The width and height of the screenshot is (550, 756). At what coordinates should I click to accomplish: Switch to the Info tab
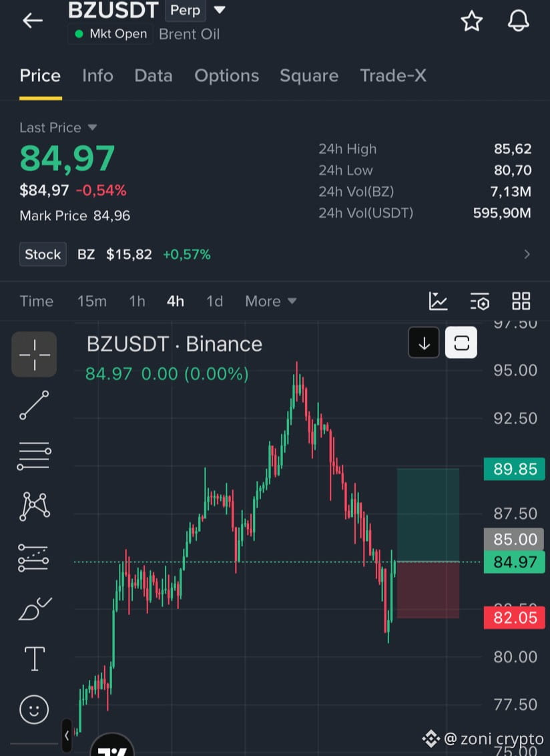coord(97,75)
